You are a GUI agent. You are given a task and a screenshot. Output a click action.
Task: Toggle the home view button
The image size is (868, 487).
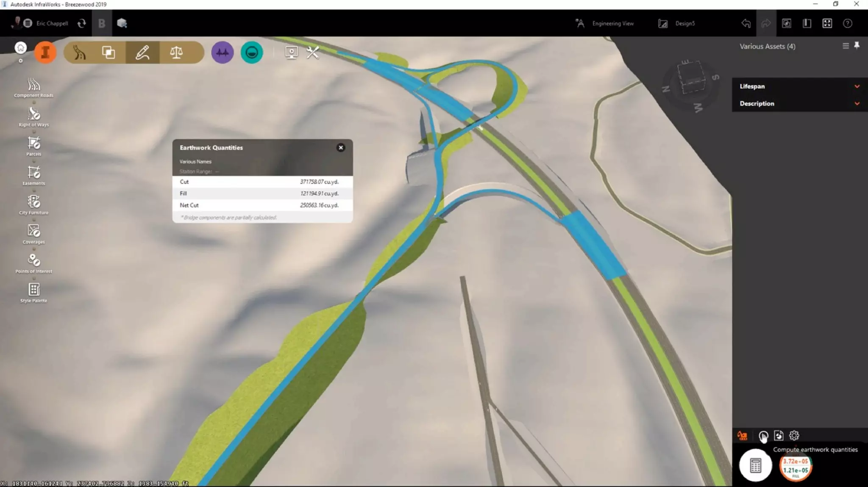(x=20, y=48)
